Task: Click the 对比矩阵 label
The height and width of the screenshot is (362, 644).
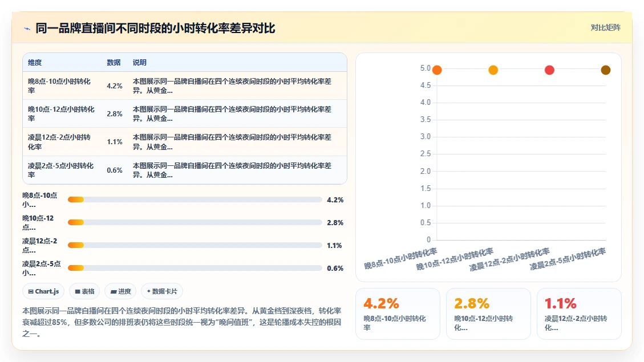Action: [x=605, y=27]
